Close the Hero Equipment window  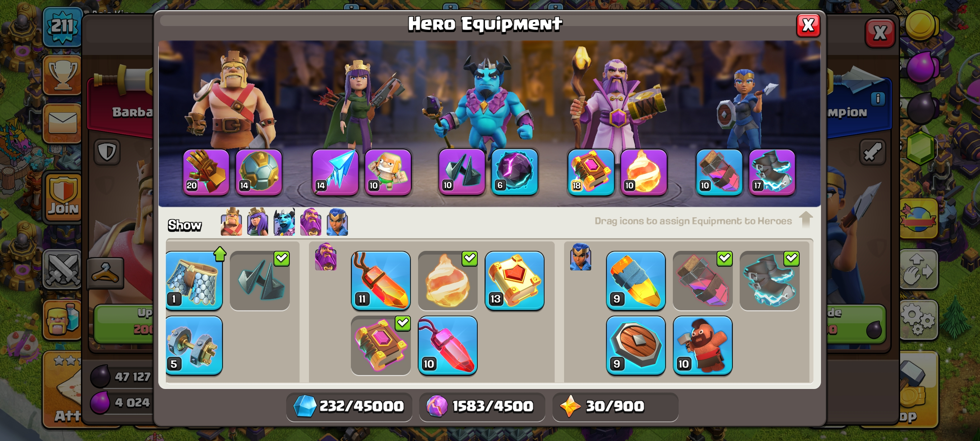808,26
